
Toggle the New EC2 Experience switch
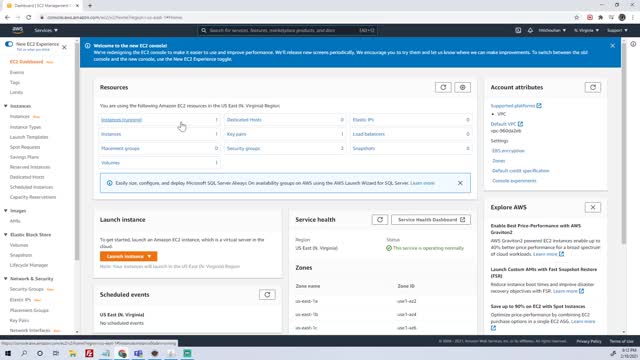(9, 44)
